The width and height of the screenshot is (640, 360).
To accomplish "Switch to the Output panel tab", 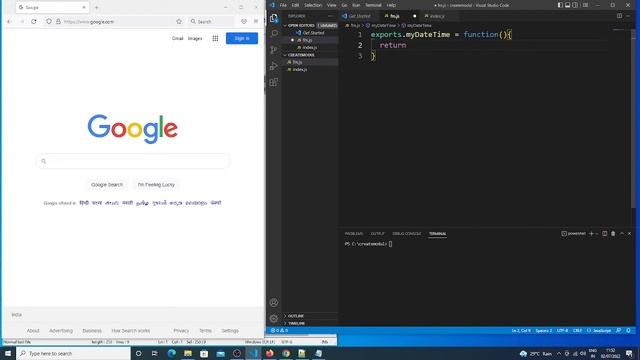I will [378, 233].
